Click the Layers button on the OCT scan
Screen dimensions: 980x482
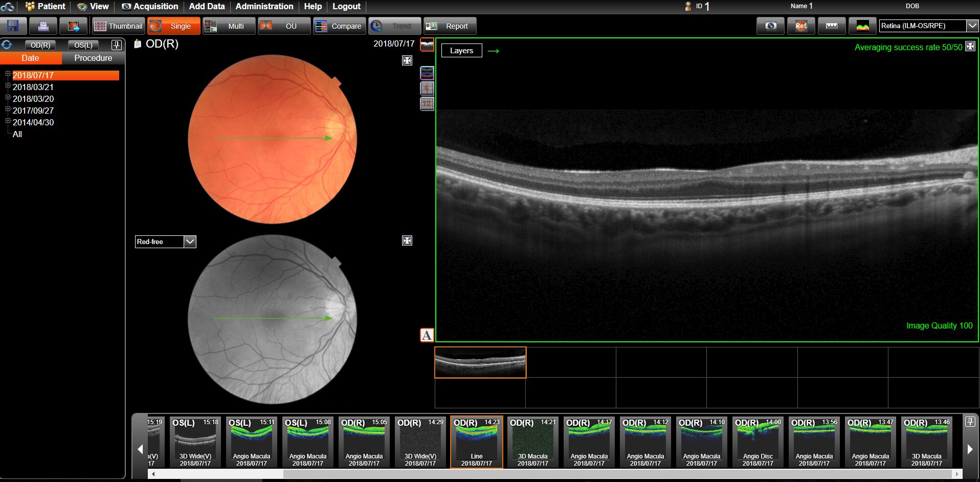click(461, 51)
